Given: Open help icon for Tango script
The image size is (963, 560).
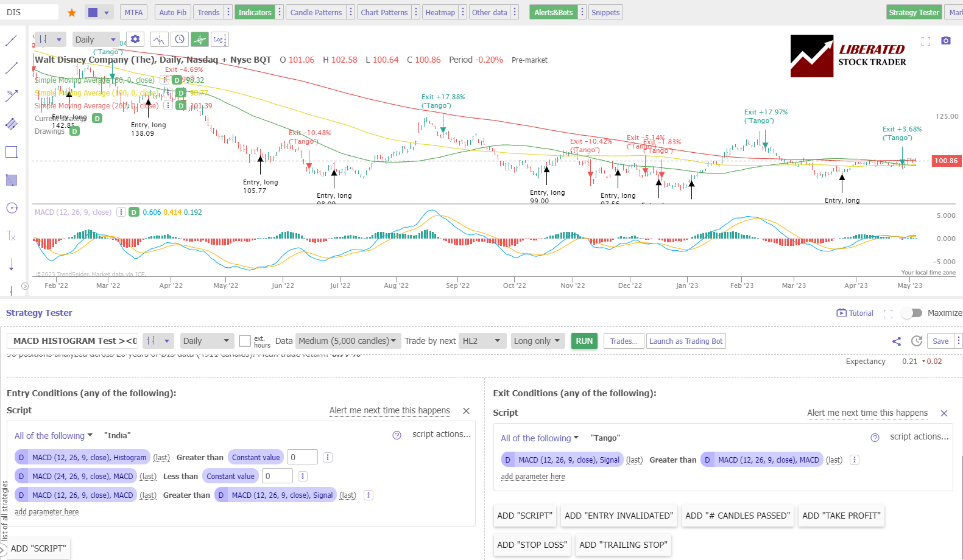Looking at the screenshot, I should pos(875,438).
